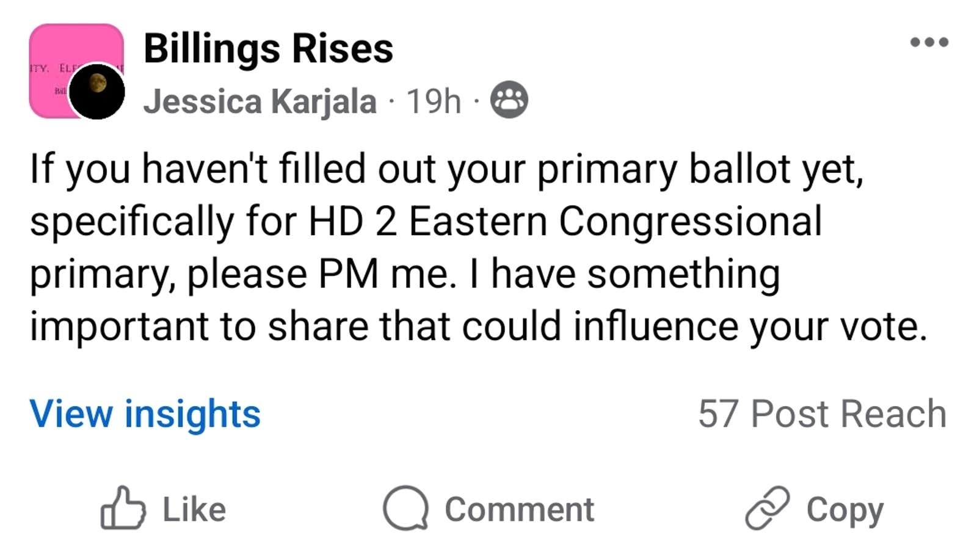Click the 57 Post Reach count
Image resolution: width=977 pixels, height=560 pixels.
(x=822, y=414)
